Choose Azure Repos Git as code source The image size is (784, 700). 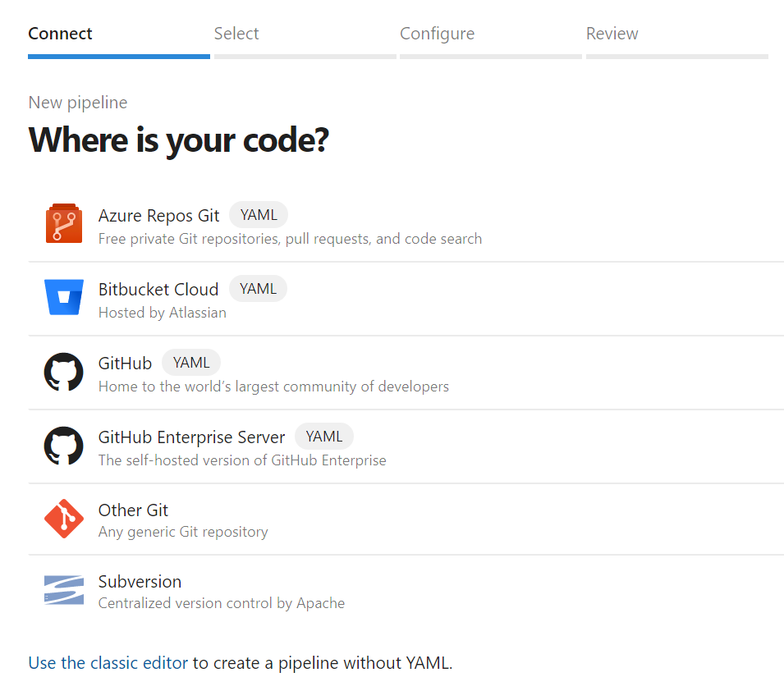click(x=158, y=216)
